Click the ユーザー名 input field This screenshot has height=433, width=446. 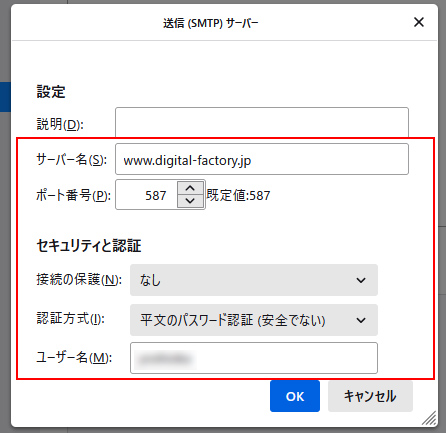click(x=254, y=358)
